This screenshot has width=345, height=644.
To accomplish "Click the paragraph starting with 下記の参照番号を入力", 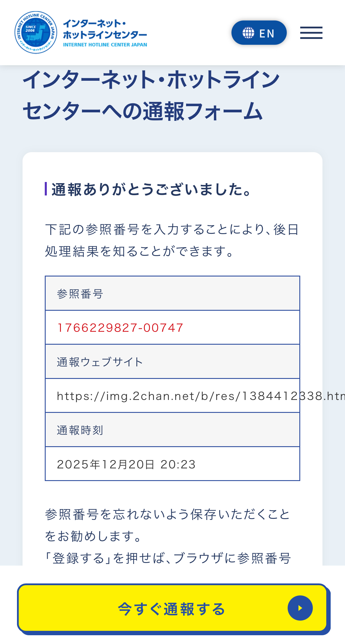I will click(x=172, y=240).
